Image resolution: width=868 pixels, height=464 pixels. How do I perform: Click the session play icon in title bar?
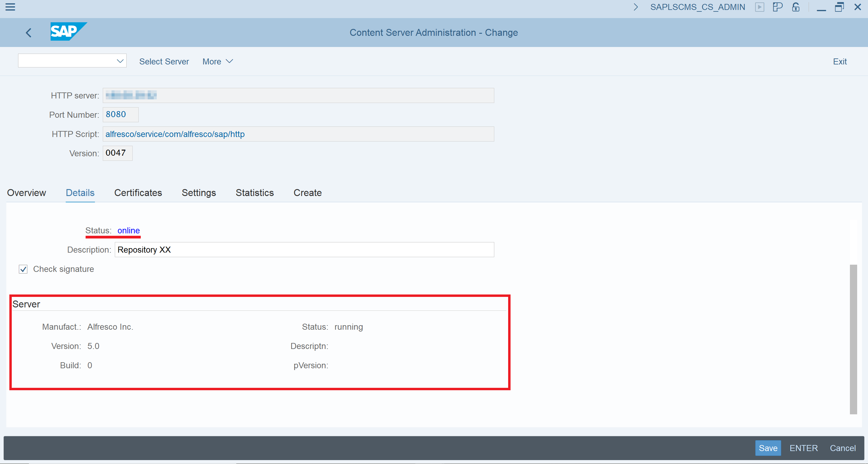[x=760, y=7]
